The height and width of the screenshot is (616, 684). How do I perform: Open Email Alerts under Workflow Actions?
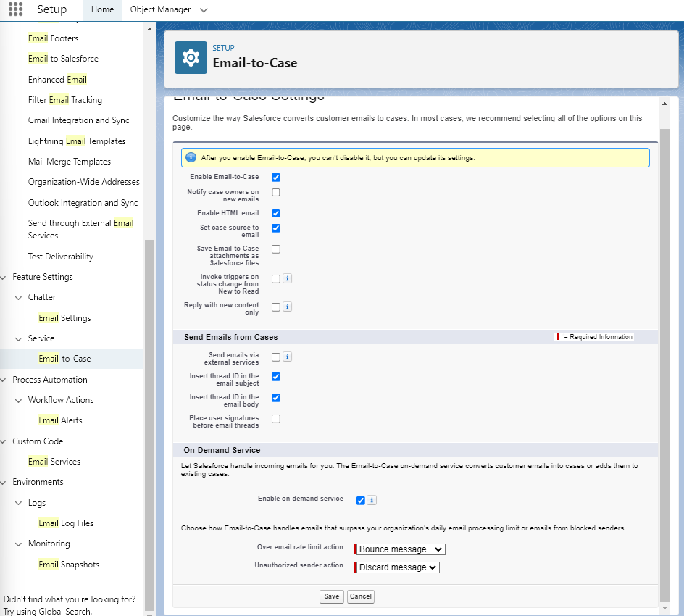(x=60, y=420)
